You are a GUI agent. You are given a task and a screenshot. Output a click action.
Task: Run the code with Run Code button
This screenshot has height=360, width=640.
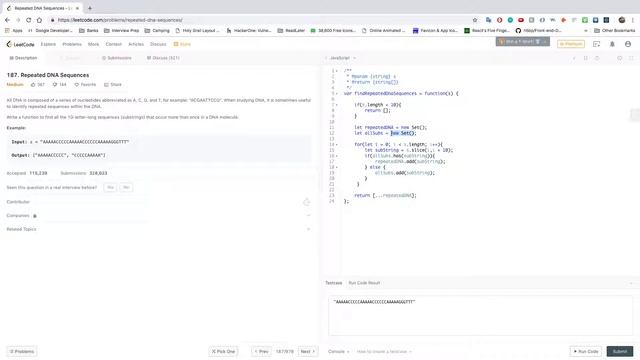(x=586, y=351)
